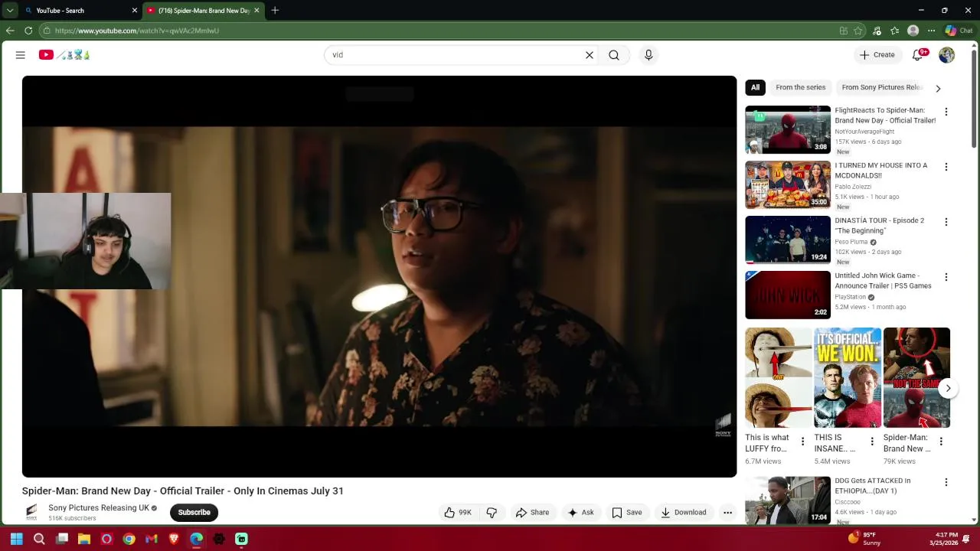Viewport: 980px width, 551px height.
Task: Open the Create button
Action: [877, 55]
